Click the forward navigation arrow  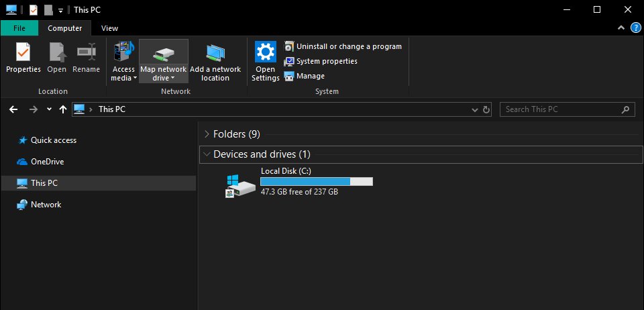coord(34,109)
